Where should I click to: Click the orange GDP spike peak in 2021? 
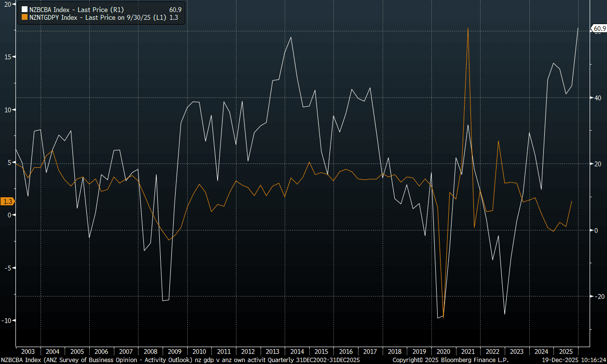coord(468,28)
